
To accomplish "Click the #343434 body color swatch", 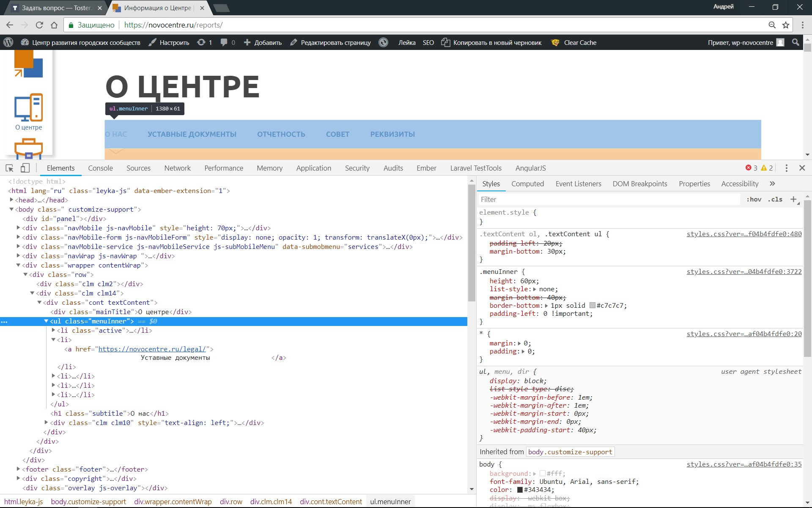I will (x=520, y=490).
